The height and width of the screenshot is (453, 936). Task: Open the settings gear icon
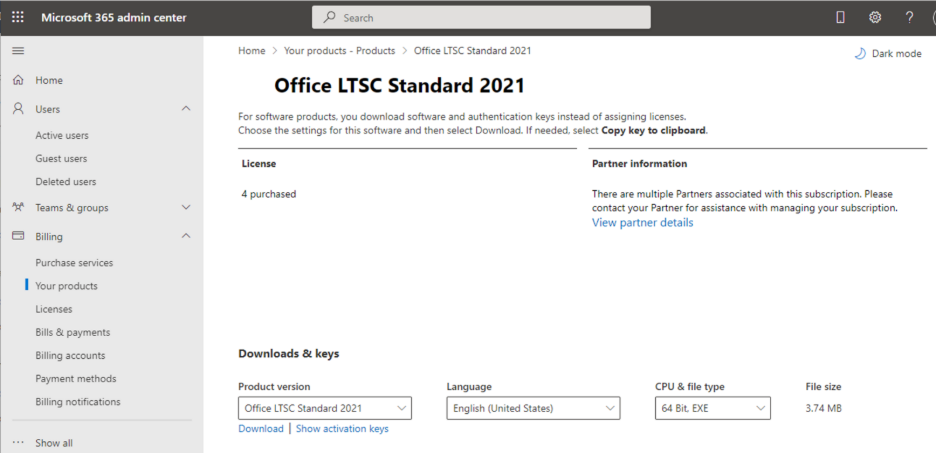tap(875, 17)
